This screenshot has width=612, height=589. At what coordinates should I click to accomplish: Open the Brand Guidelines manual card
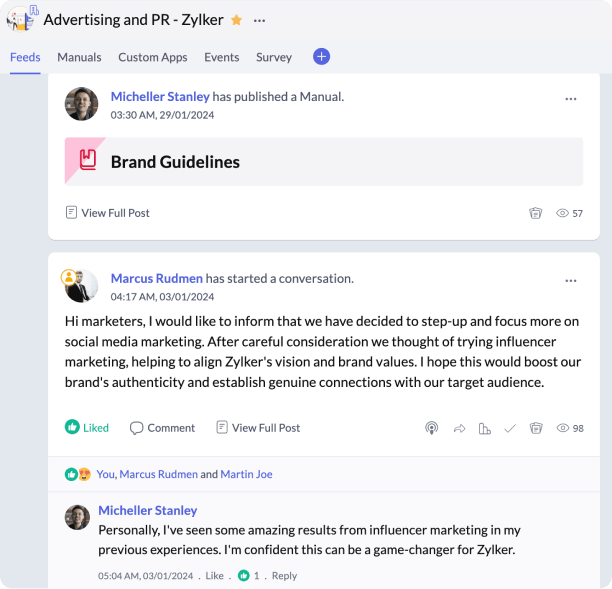324,161
